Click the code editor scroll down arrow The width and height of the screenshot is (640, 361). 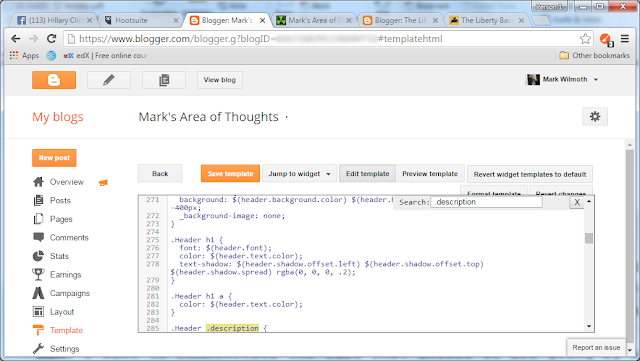(589, 326)
